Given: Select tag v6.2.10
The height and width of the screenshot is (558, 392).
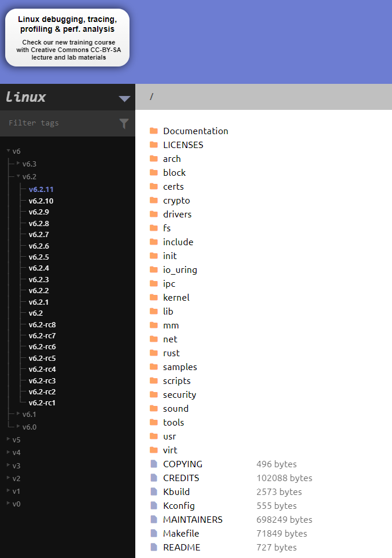Looking at the screenshot, I should point(41,201).
